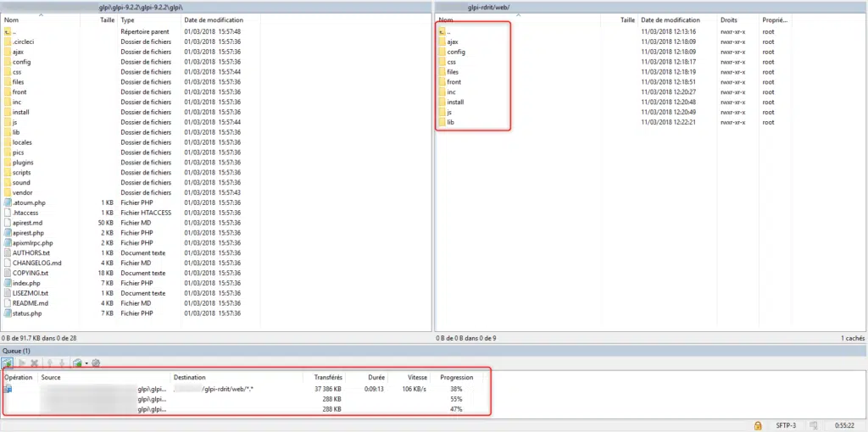Select the pics folder in local panel

19,152
